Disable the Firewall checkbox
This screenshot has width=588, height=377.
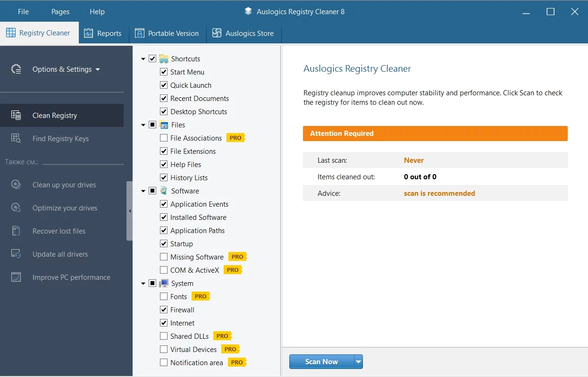pyautogui.click(x=164, y=310)
